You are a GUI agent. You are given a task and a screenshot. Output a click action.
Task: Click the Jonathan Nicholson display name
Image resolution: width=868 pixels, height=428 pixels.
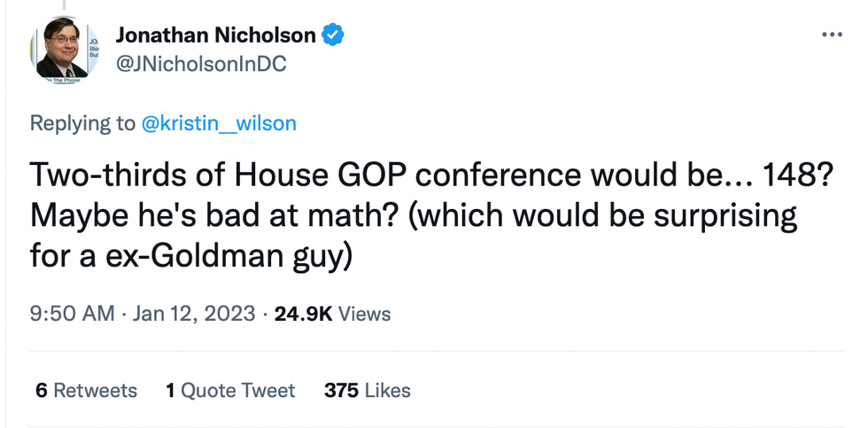[215, 35]
